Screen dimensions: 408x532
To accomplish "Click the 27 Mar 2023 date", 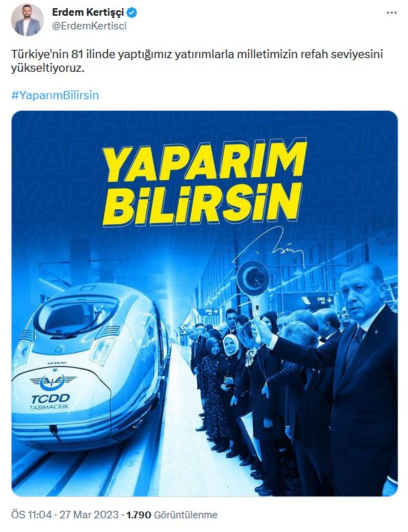I will click(89, 515).
